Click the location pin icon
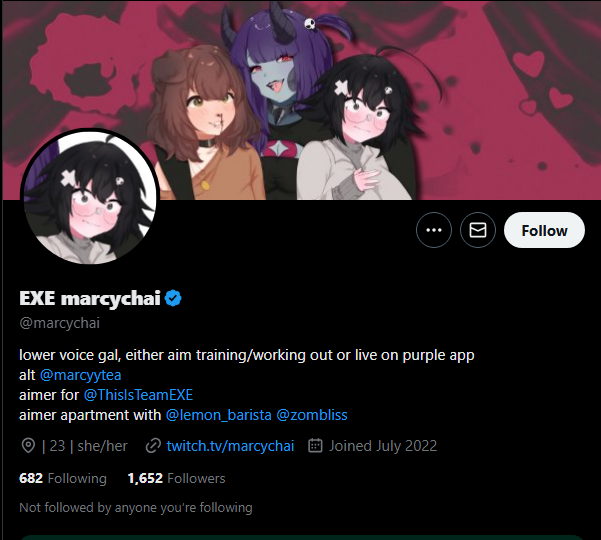The width and height of the screenshot is (601, 540). [x=28, y=446]
